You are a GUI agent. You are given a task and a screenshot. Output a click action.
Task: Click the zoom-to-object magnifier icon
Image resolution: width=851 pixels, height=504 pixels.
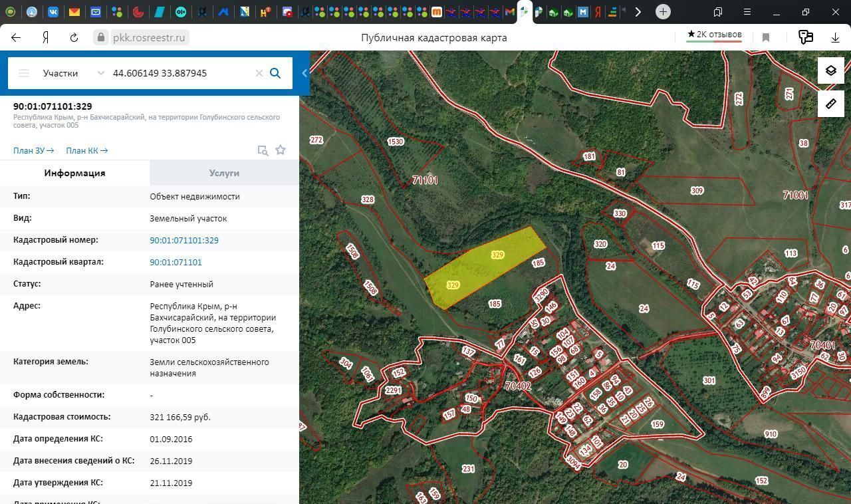pyautogui.click(x=263, y=150)
